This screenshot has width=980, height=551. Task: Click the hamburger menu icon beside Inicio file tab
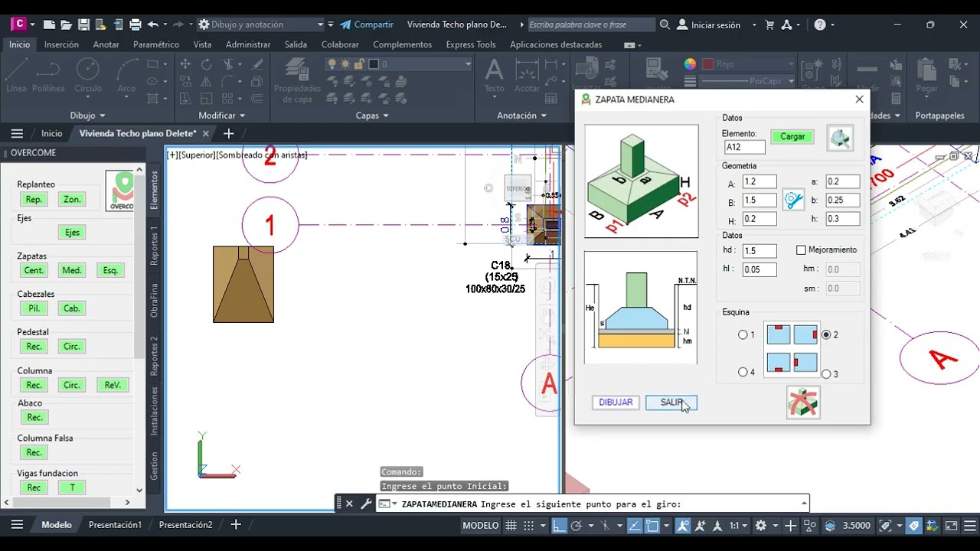(17, 133)
